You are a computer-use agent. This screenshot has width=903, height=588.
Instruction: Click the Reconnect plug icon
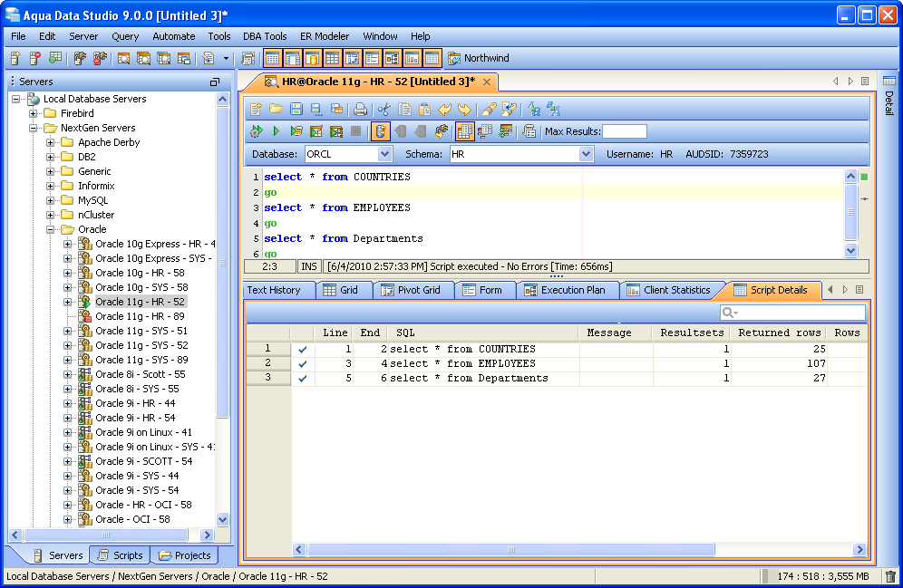point(442,131)
